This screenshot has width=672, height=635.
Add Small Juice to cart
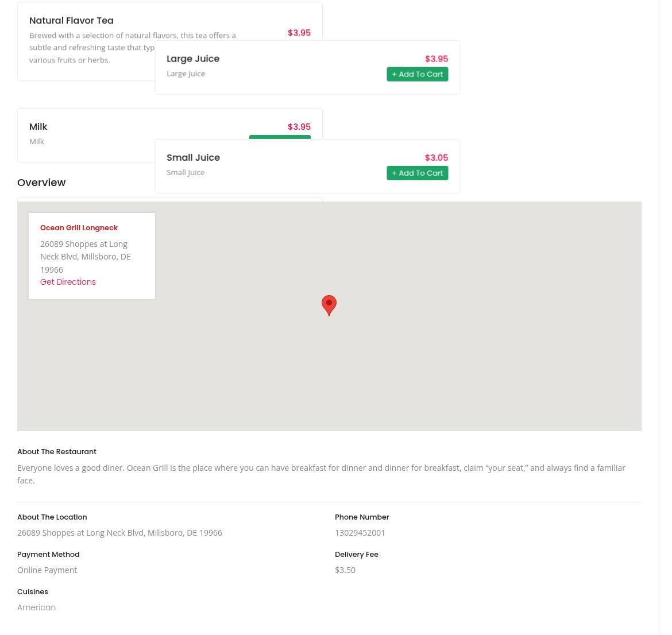(x=417, y=173)
